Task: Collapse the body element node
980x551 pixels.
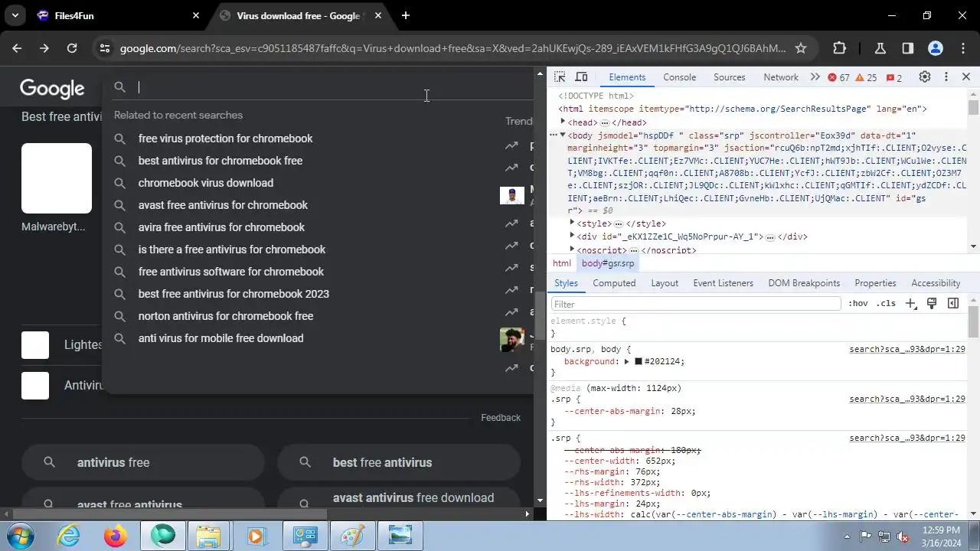Action: pos(563,135)
